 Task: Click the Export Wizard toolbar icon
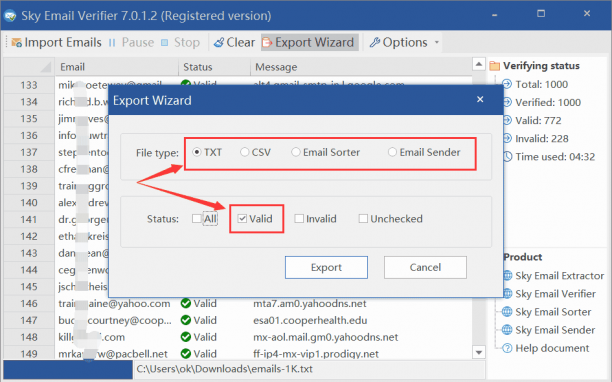coord(267,42)
